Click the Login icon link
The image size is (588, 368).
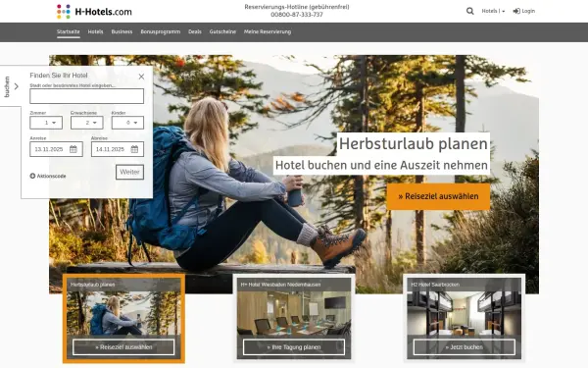(524, 11)
